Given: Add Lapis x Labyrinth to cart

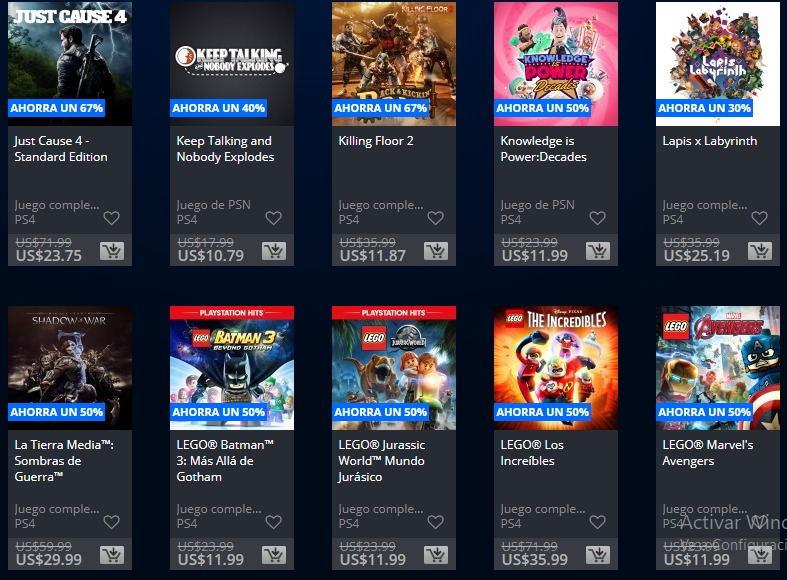Looking at the screenshot, I should [x=760, y=250].
